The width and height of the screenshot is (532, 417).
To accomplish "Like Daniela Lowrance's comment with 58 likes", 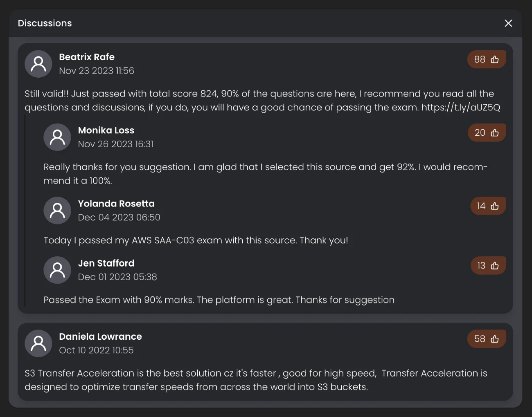I will pyautogui.click(x=487, y=339).
